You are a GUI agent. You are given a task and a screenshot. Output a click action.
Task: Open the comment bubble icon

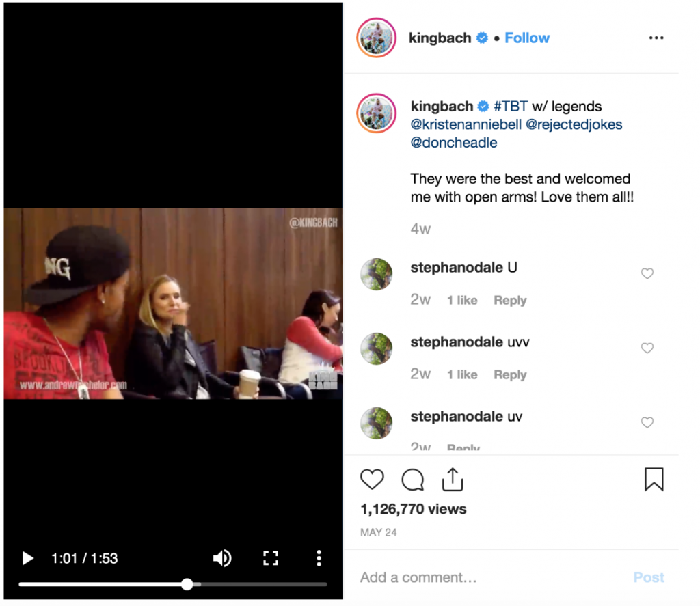coord(412,480)
